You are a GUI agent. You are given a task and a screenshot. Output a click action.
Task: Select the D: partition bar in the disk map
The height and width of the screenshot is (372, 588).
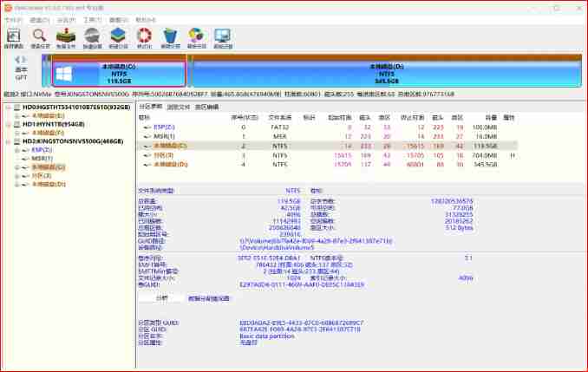point(382,73)
